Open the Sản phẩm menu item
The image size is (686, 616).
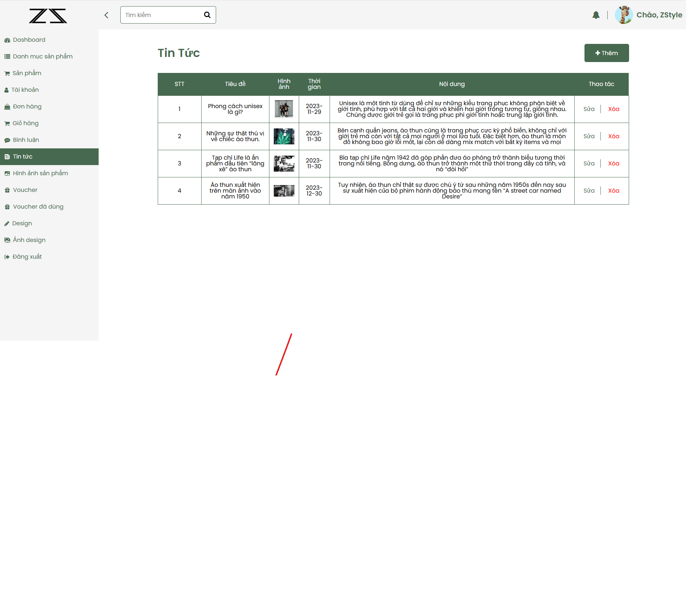tap(27, 73)
